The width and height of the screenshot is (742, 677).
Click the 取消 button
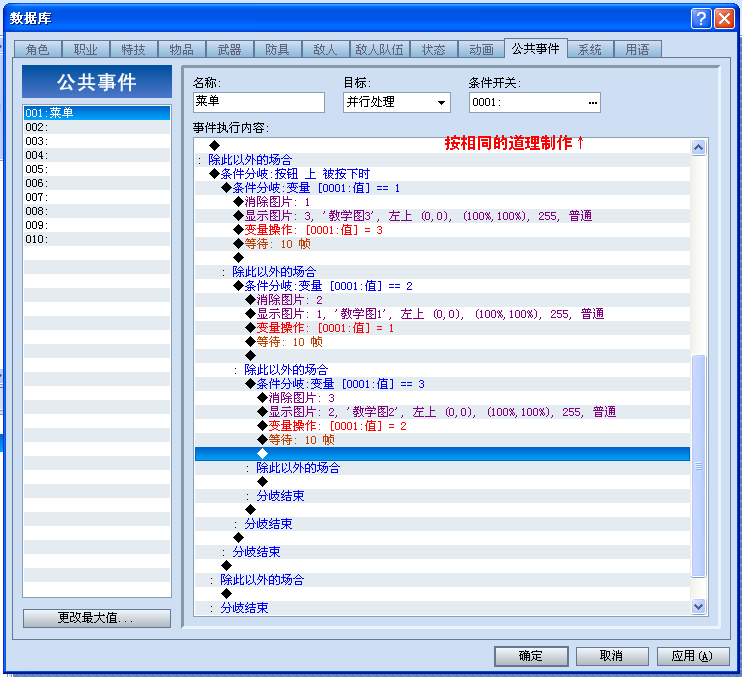(x=612, y=656)
